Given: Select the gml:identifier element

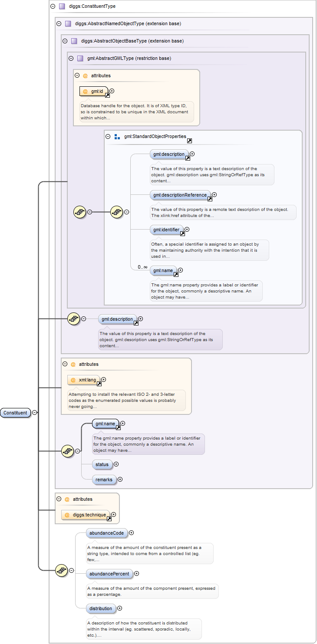Looking at the screenshot, I should pyautogui.click(x=165, y=230).
